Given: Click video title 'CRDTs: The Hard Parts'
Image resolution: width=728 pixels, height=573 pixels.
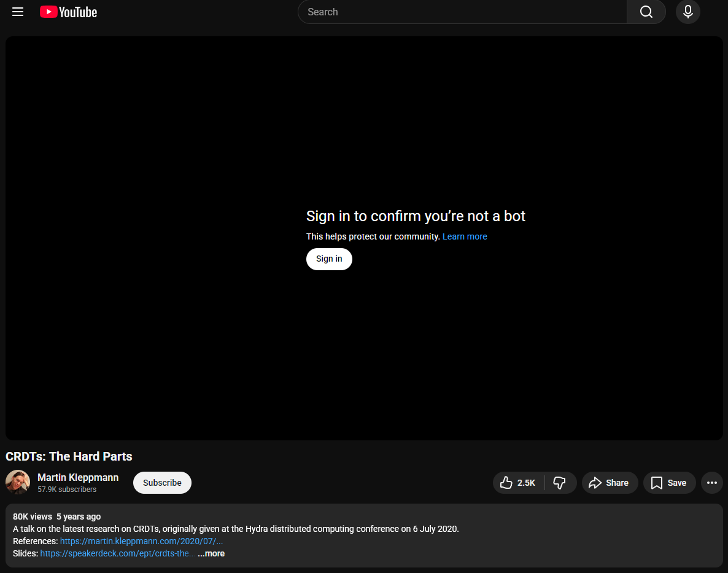Looking at the screenshot, I should [69, 456].
